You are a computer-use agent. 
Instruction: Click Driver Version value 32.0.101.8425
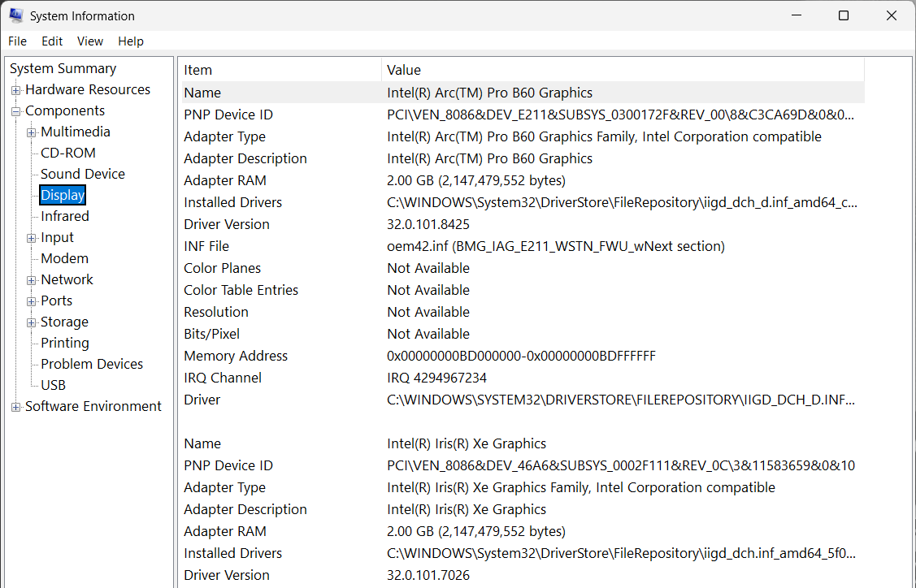tap(428, 224)
